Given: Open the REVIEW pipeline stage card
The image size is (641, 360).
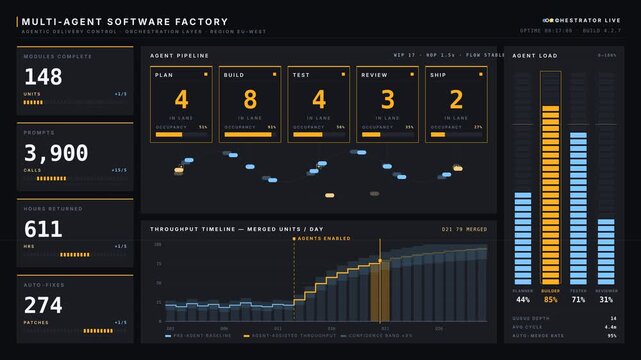Looking at the screenshot, I should coord(387,104).
